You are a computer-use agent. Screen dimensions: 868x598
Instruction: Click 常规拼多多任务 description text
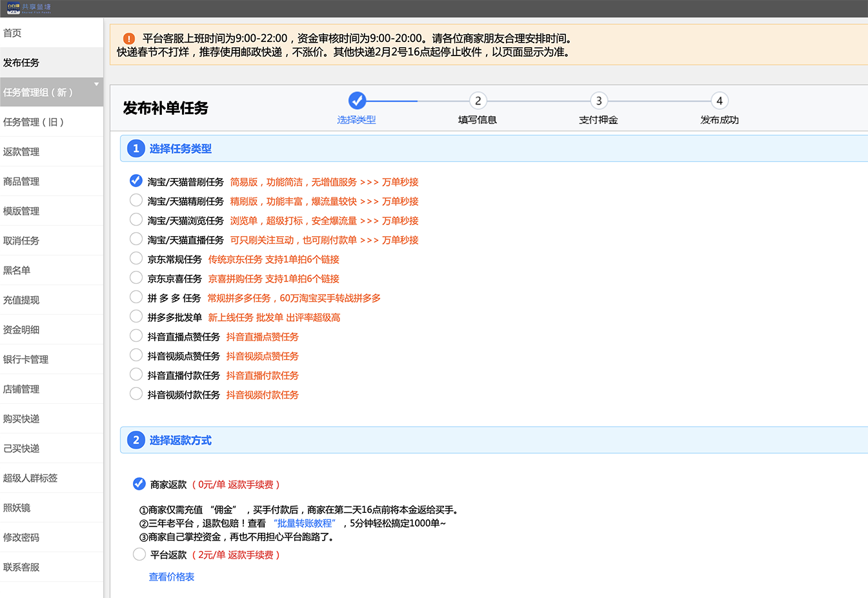[x=294, y=298]
